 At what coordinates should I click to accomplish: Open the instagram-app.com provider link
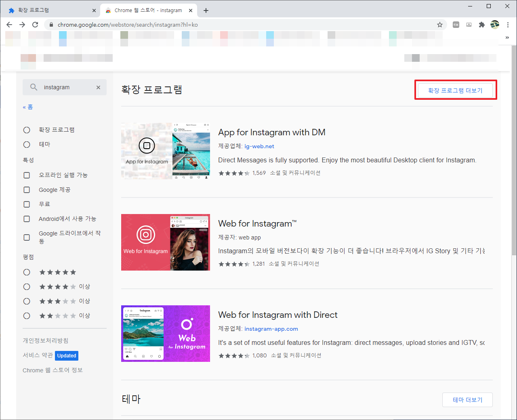click(x=271, y=329)
